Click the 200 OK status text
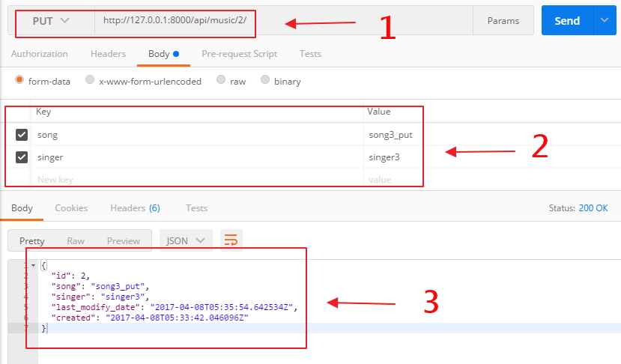 593,208
